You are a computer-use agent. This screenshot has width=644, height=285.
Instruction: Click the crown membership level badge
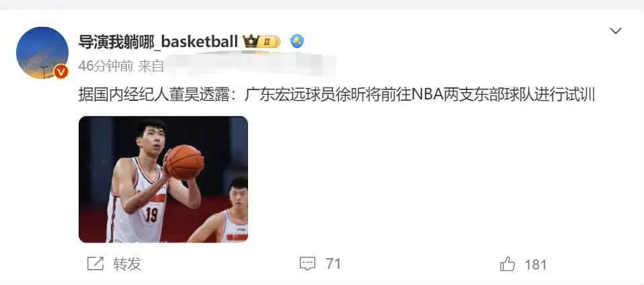(x=261, y=42)
